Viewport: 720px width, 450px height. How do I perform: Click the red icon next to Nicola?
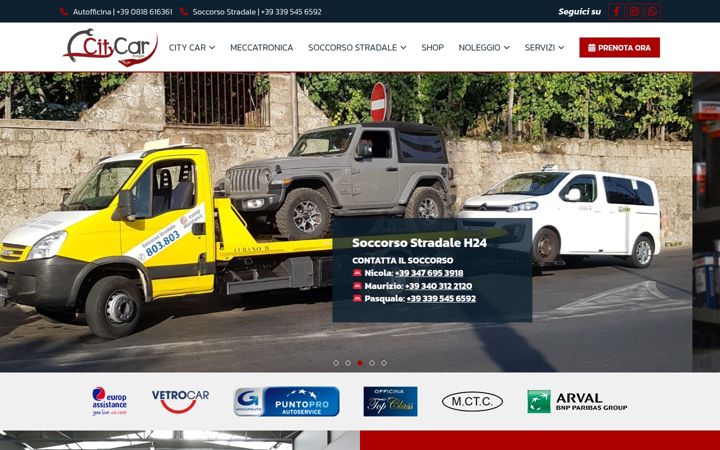click(357, 273)
